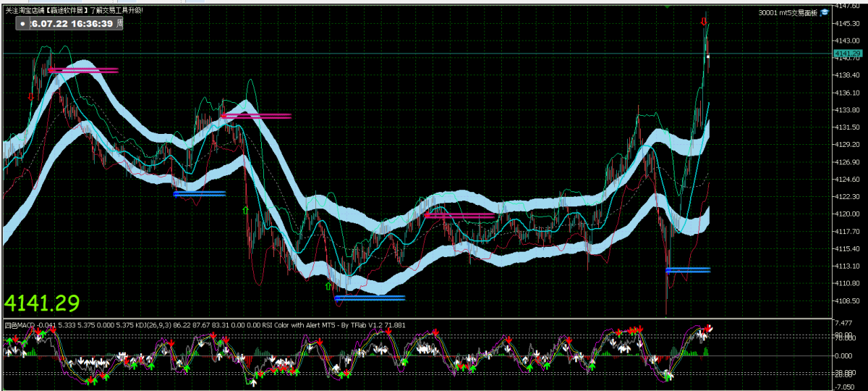Click the 16:36:39 date-time label box
Image resolution: width=868 pixels, height=391 pixels.
(69, 24)
